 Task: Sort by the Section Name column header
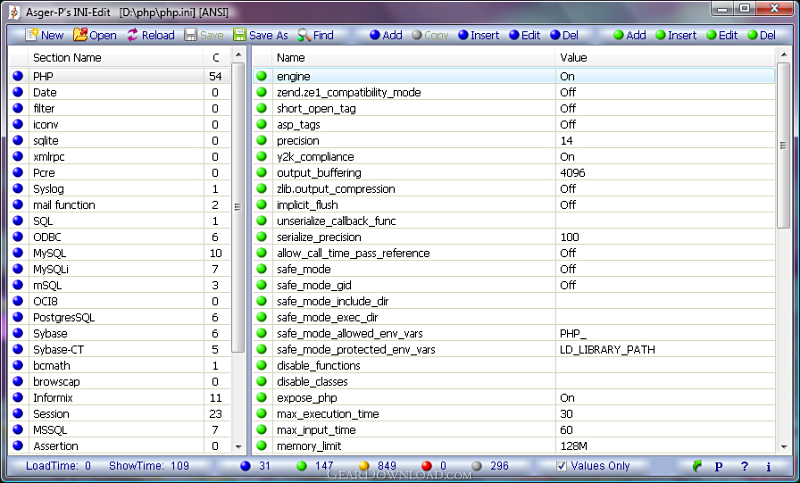116,58
